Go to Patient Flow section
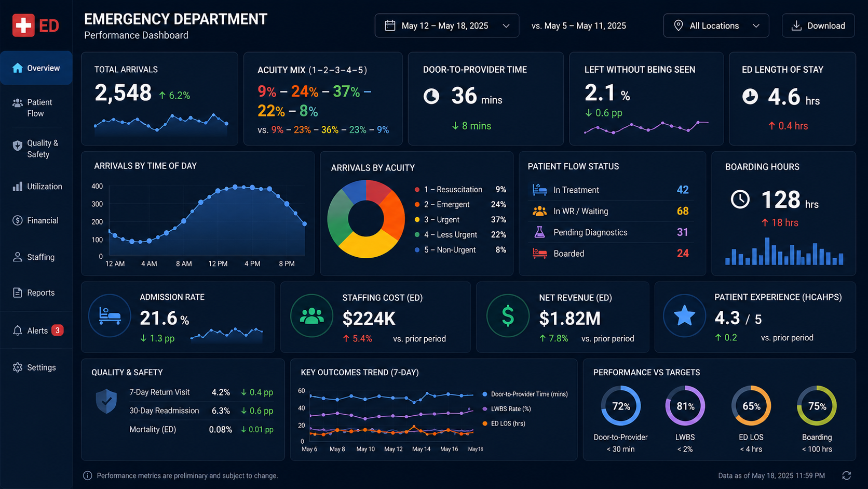Viewport: 868px width, 489px height. coord(36,108)
